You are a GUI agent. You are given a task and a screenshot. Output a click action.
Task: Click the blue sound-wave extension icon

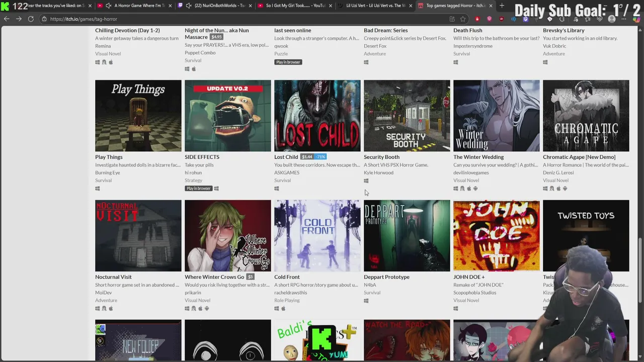(513, 19)
